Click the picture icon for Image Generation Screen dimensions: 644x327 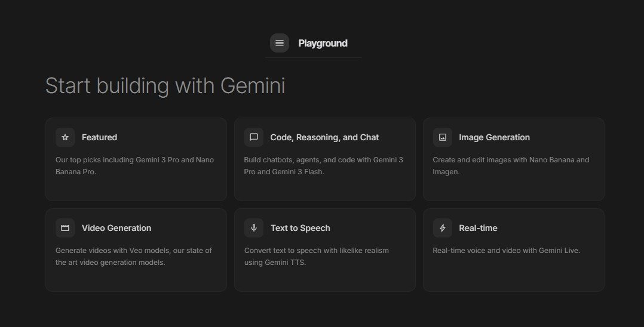pos(443,137)
